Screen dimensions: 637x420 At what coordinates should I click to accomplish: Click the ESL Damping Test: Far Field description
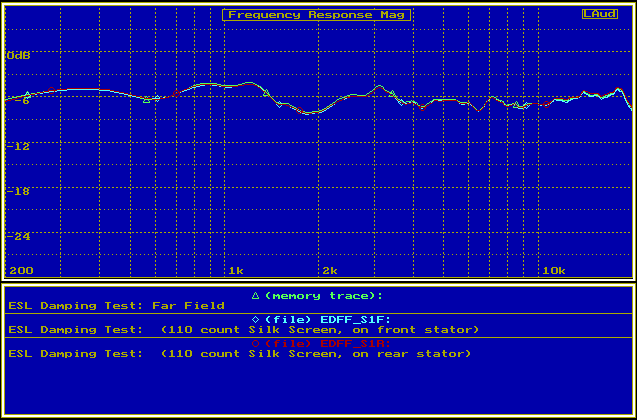click(x=116, y=305)
